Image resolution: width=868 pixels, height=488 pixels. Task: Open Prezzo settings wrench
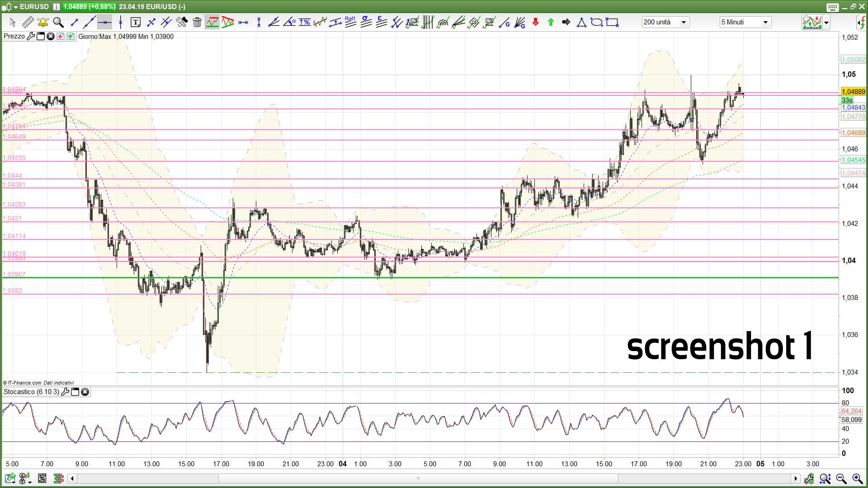(31, 36)
